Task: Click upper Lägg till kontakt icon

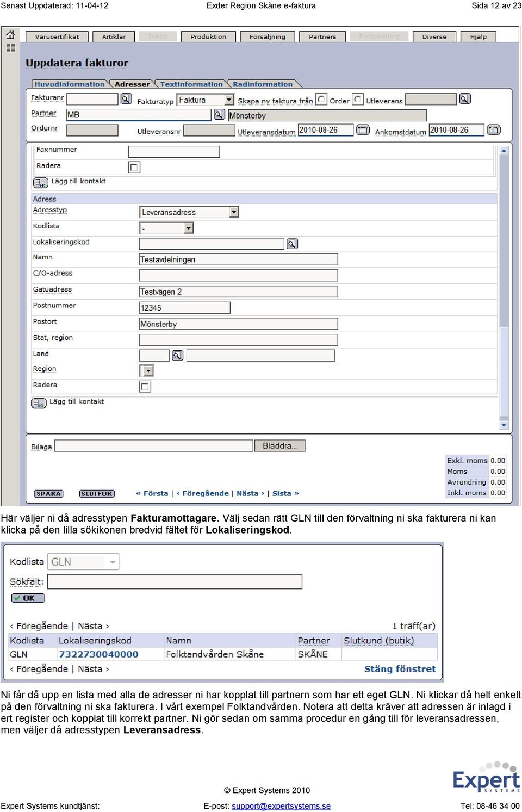Action: pos(41,182)
